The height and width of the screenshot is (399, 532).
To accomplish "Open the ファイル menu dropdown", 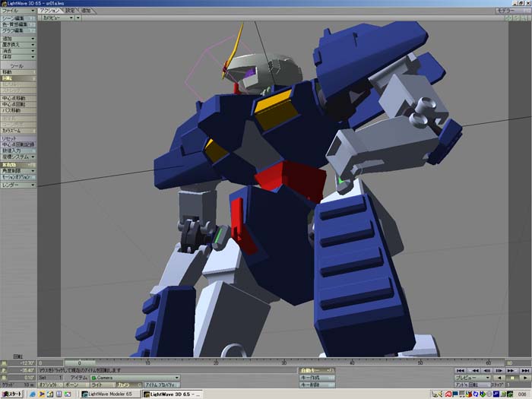I will pos(18,11).
